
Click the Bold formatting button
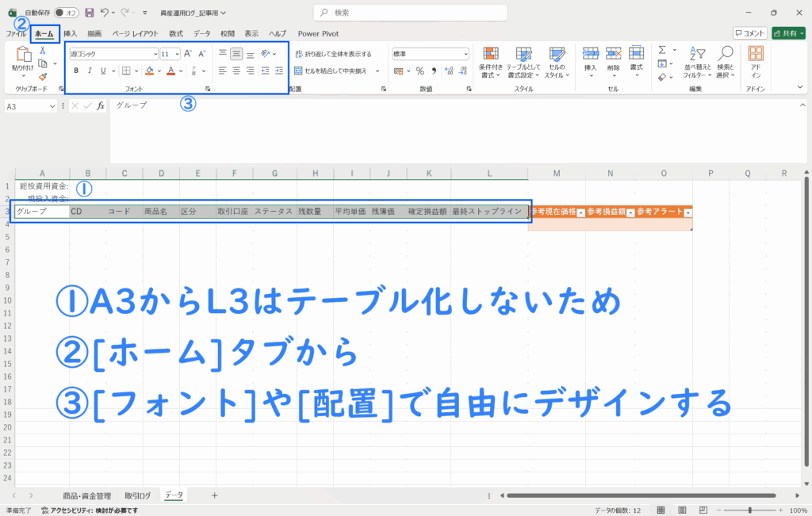[76, 71]
